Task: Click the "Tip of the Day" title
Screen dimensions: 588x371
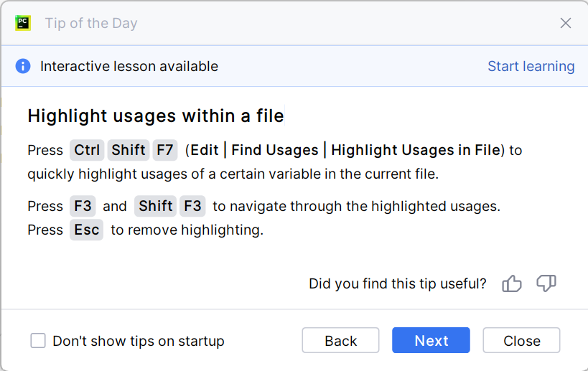Action: point(91,23)
